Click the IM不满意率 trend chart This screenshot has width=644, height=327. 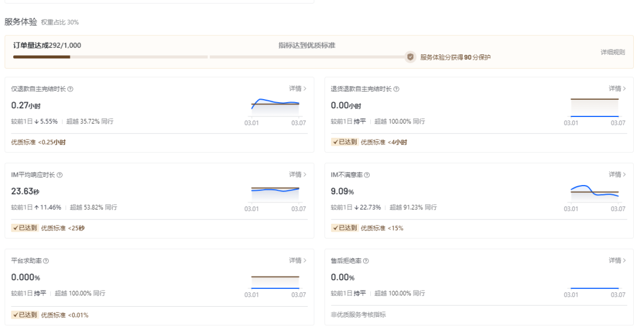click(595, 192)
